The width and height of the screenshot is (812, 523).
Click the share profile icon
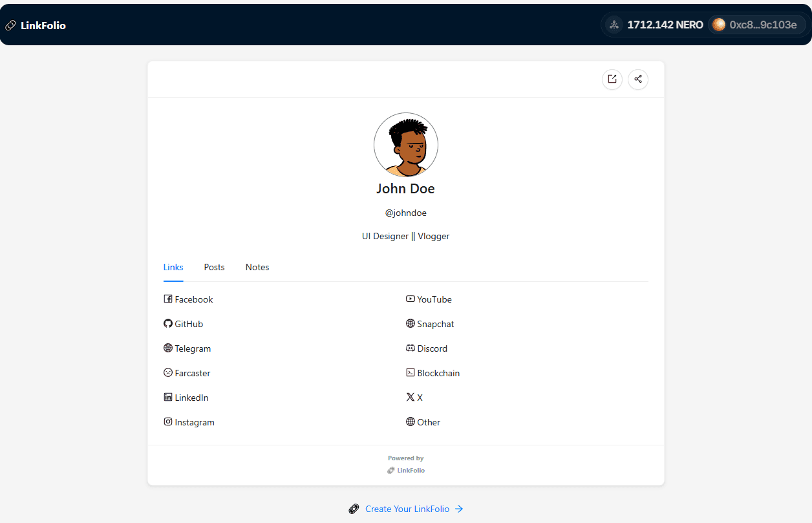tap(638, 80)
